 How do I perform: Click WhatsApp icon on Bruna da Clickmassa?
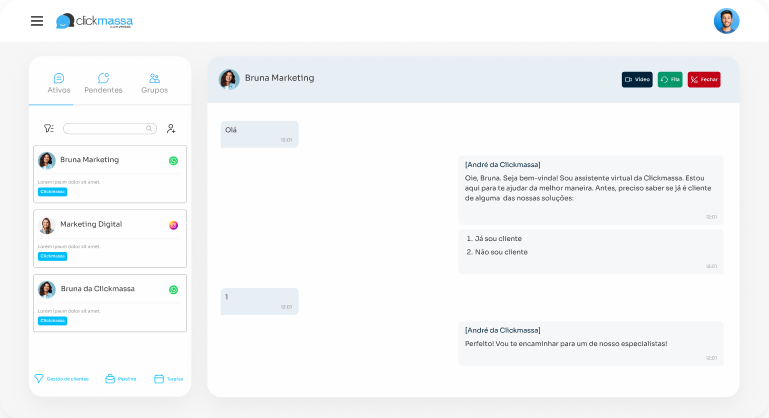click(173, 289)
